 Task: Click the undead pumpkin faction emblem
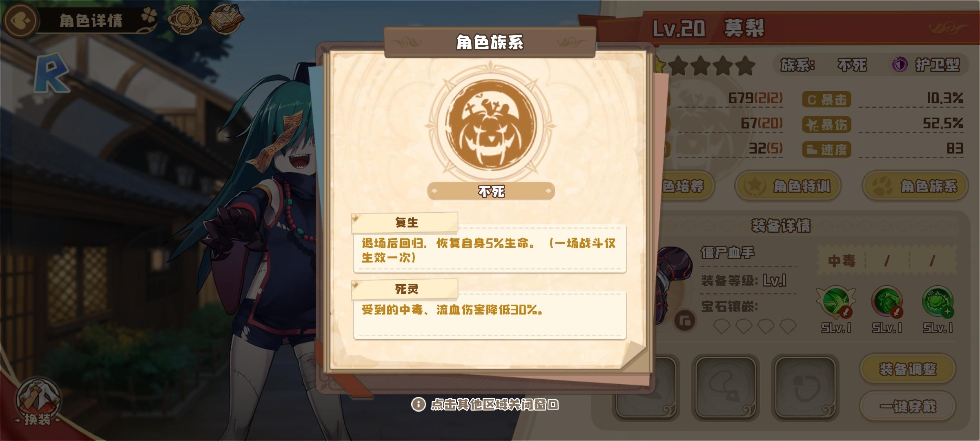[491, 125]
